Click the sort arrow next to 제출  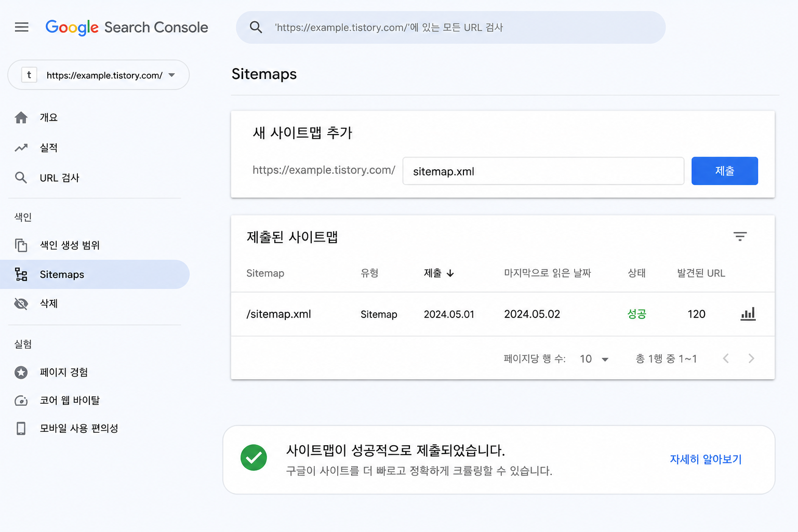tap(450, 273)
